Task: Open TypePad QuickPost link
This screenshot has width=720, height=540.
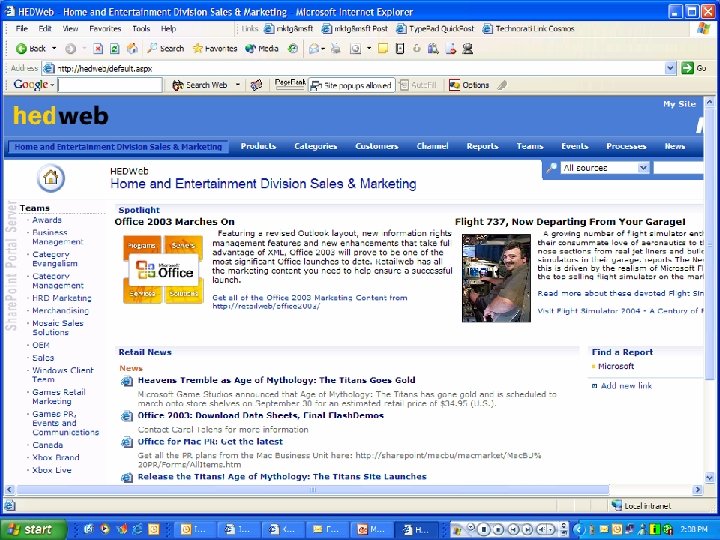Action: click(x=435, y=28)
